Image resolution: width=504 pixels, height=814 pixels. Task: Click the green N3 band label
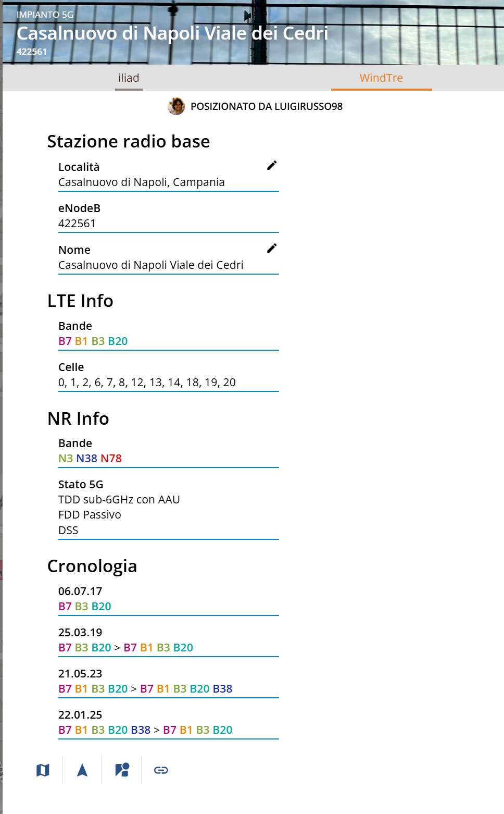(65, 459)
